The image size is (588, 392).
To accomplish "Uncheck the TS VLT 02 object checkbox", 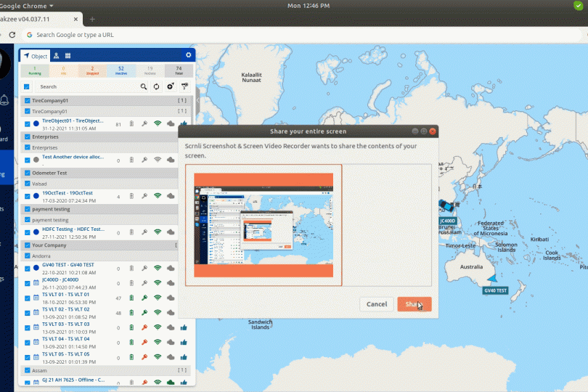I will tap(27, 313).
